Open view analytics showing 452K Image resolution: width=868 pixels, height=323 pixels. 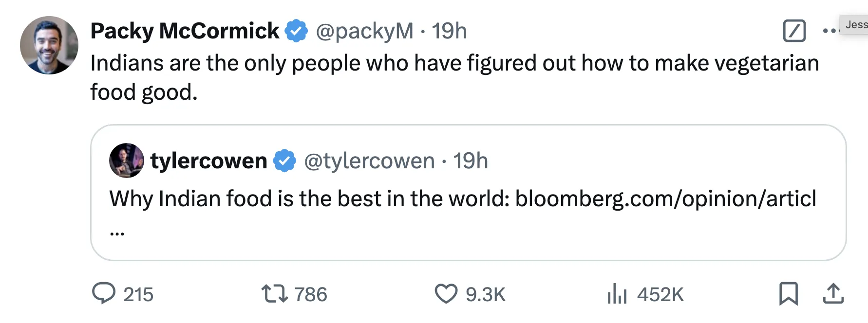617,294
